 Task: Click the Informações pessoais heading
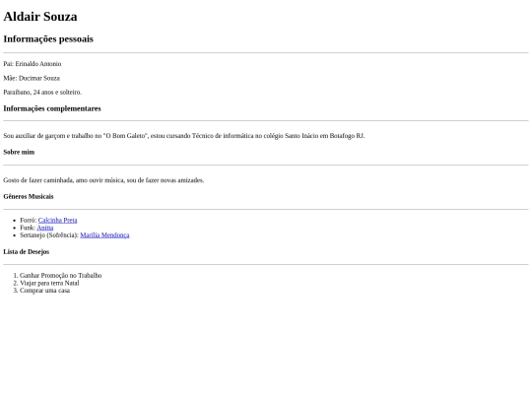click(x=48, y=39)
